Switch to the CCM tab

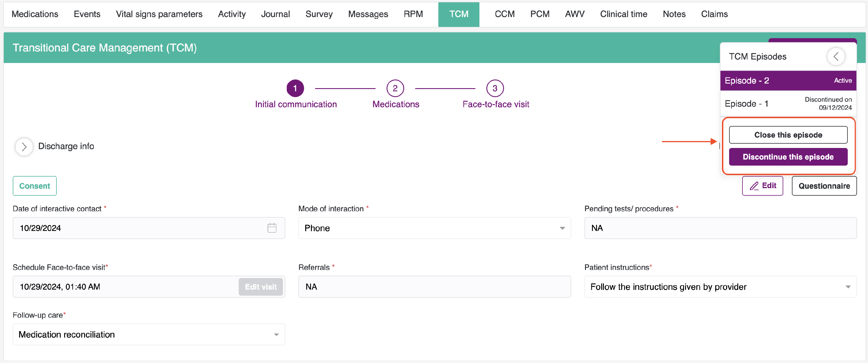504,14
